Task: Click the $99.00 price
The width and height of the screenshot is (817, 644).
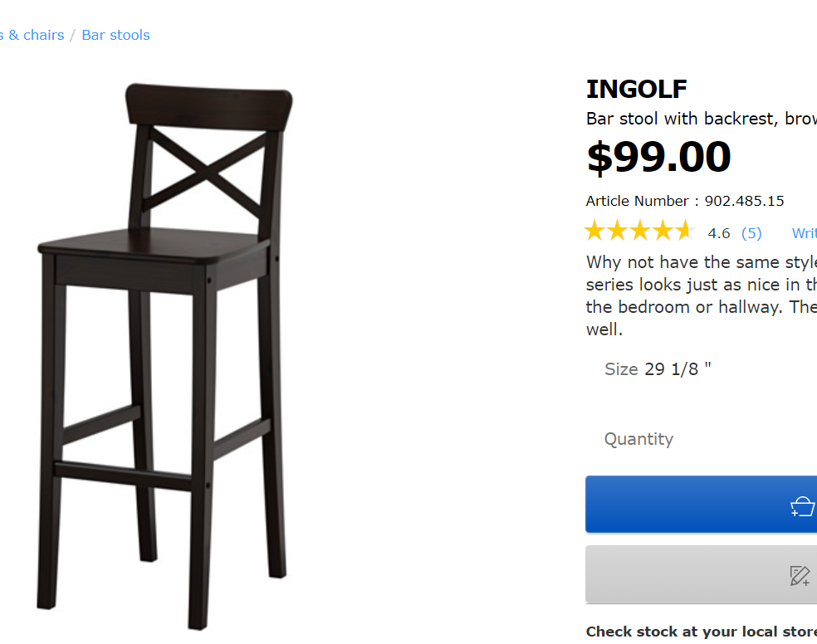Action: click(x=658, y=157)
